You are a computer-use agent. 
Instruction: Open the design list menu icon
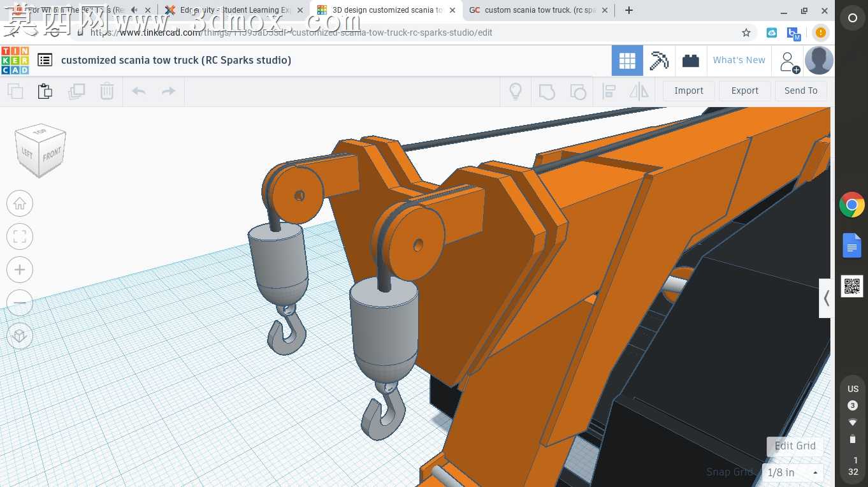click(x=45, y=60)
